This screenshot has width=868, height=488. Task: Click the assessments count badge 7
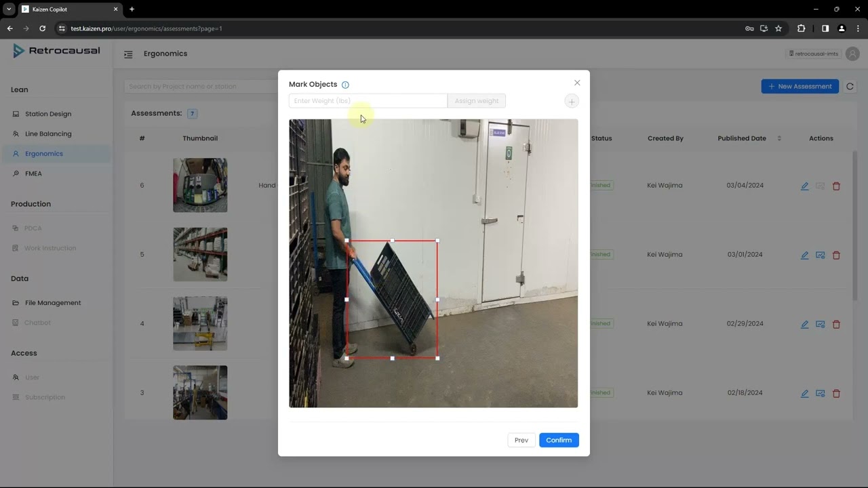pos(193,114)
